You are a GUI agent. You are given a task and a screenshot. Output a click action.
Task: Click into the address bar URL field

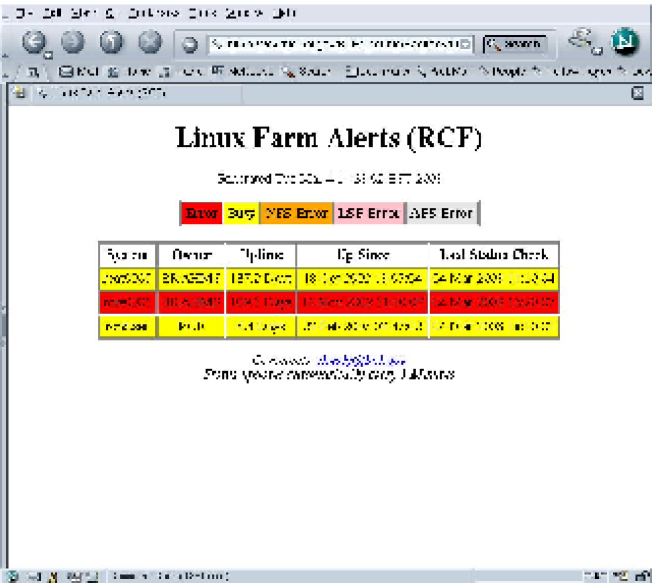340,44
